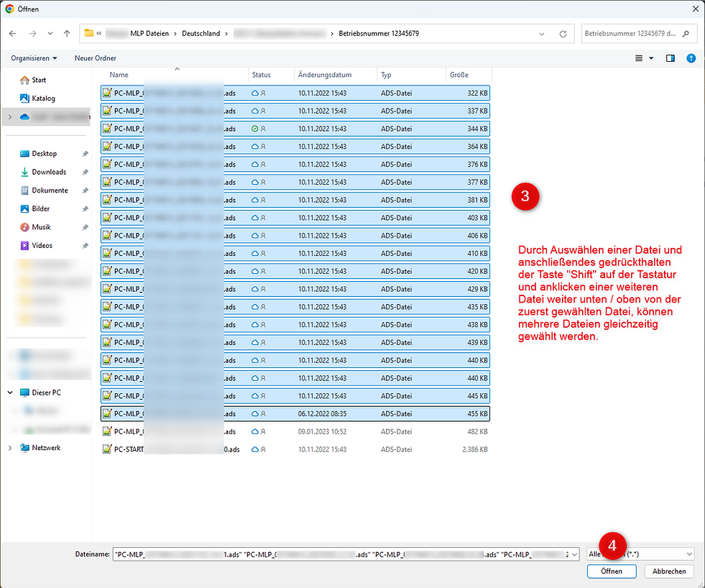Image resolution: width=705 pixels, height=588 pixels.
Task: Expand the OneDrive cloud entry
Action: (10, 117)
